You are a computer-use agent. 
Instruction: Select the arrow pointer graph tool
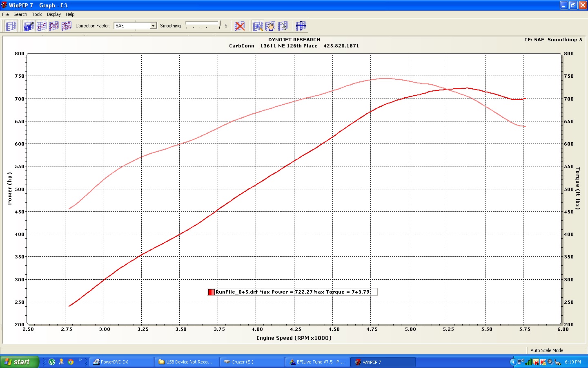point(283,26)
